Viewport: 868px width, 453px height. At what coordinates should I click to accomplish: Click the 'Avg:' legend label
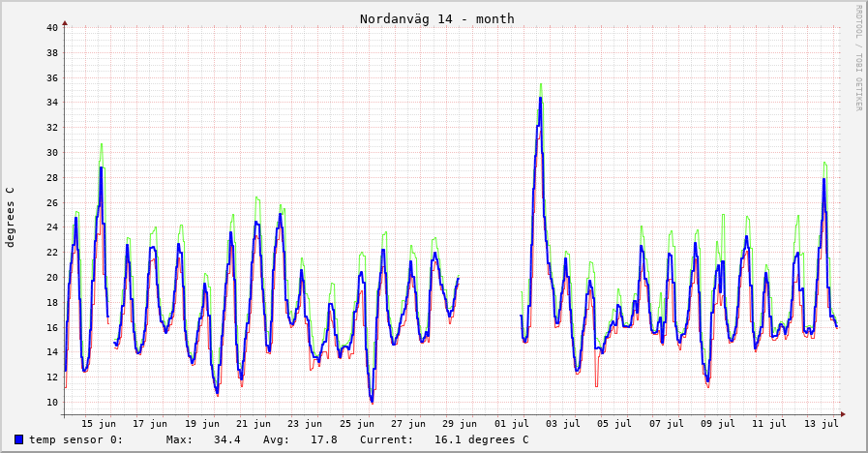(276, 439)
